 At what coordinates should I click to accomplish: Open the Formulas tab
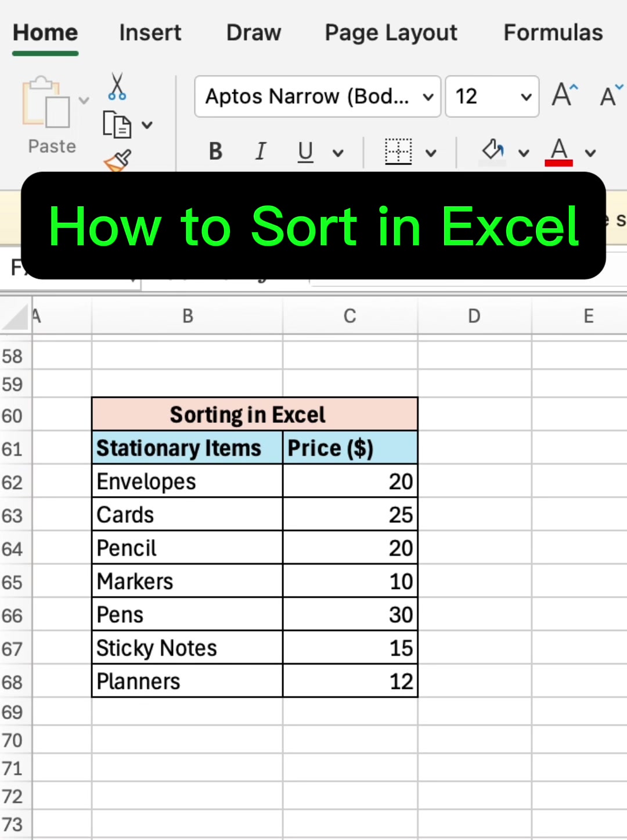tap(553, 33)
